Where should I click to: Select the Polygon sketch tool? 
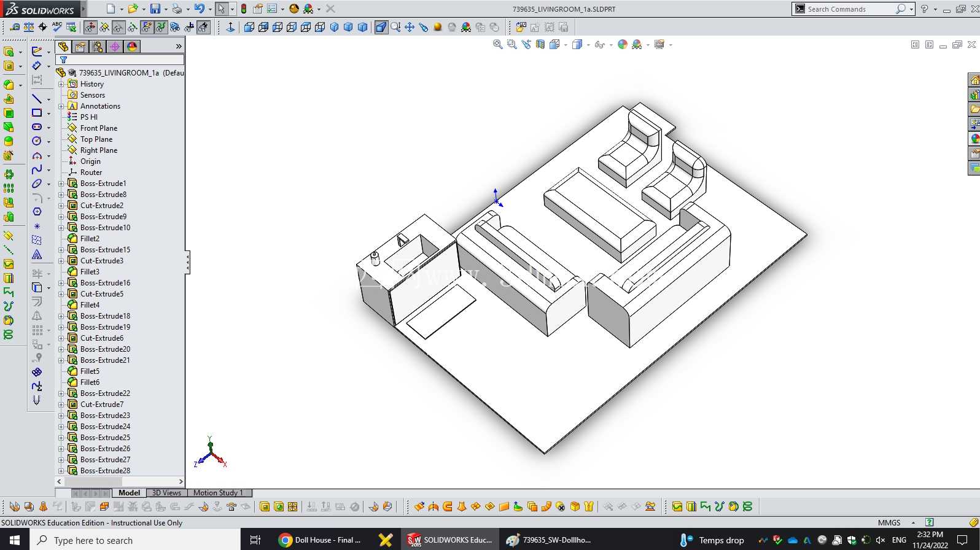[x=37, y=212]
